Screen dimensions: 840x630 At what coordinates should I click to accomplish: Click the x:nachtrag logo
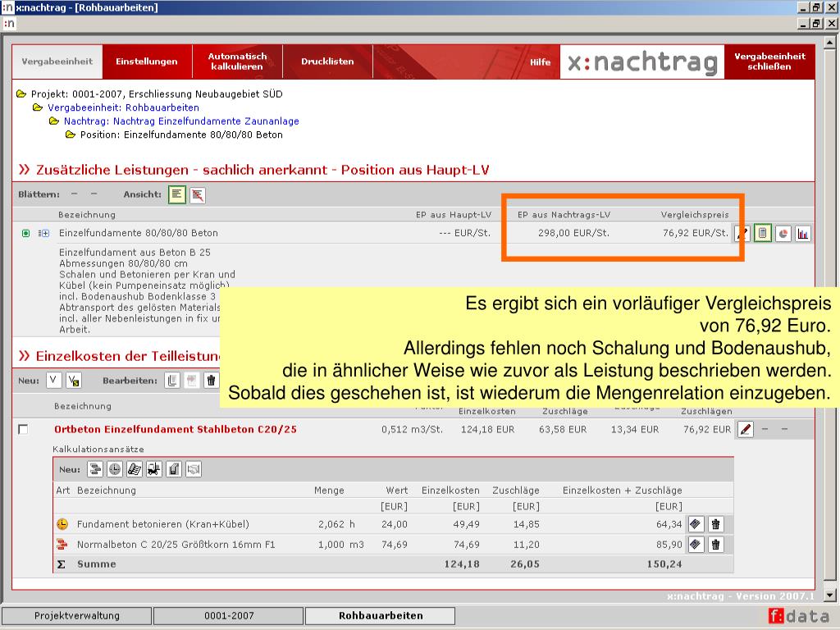(642, 62)
